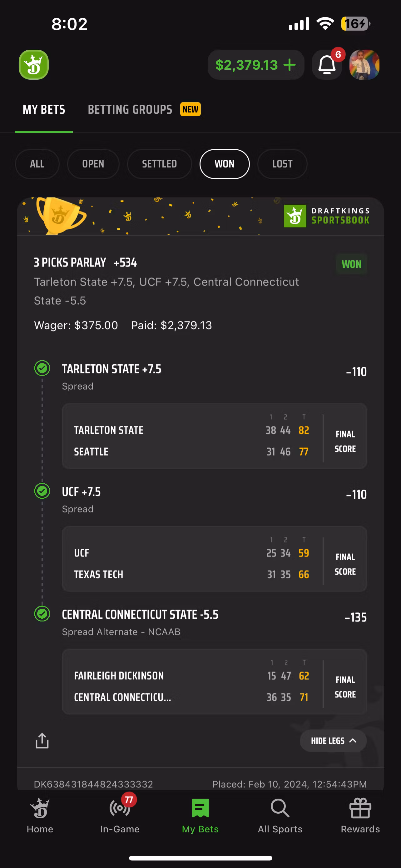Select the WON filter chip
The image size is (401, 868).
(x=224, y=164)
